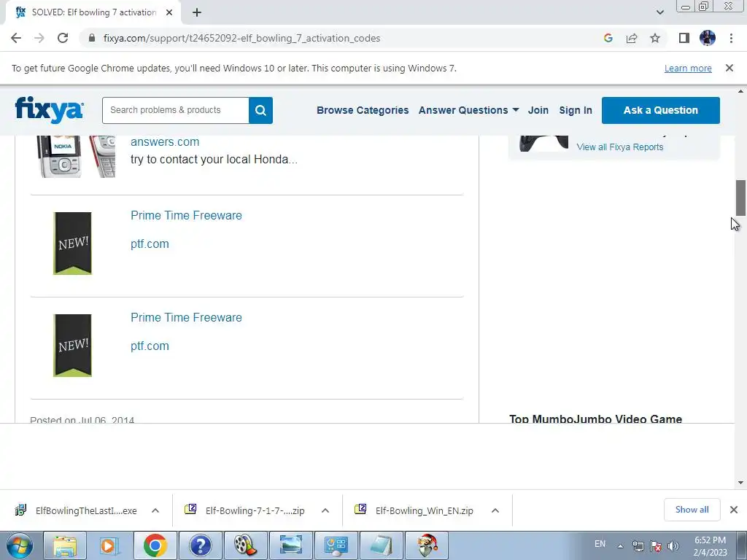Expand the Answer Questions dropdown

tap(469, 110)
